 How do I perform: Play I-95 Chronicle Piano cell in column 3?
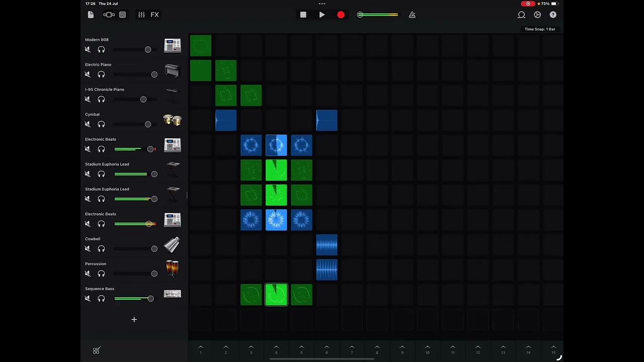coord(251,95)
